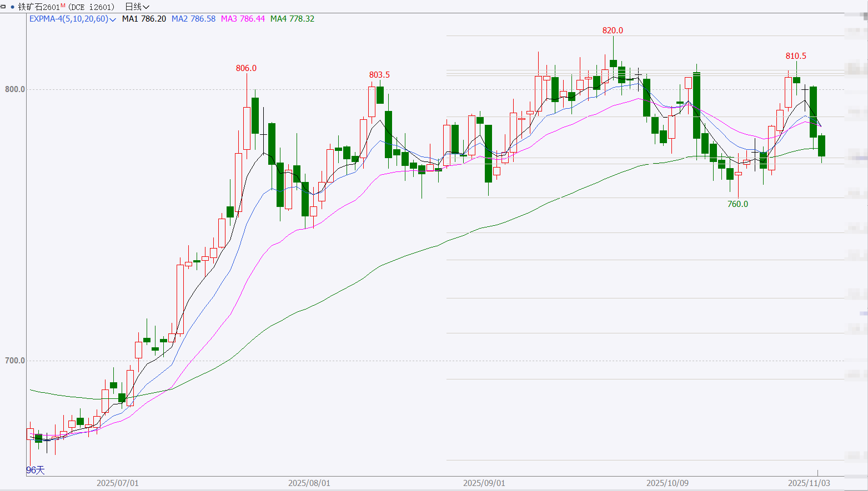Click the 803.5 peak price label

point(379,75)
